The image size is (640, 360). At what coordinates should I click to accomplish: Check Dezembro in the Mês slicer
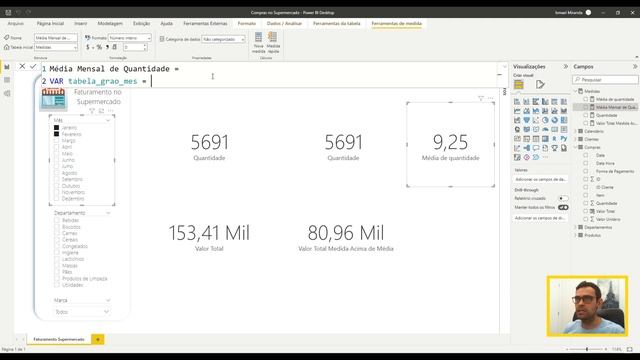pos(56,198)
